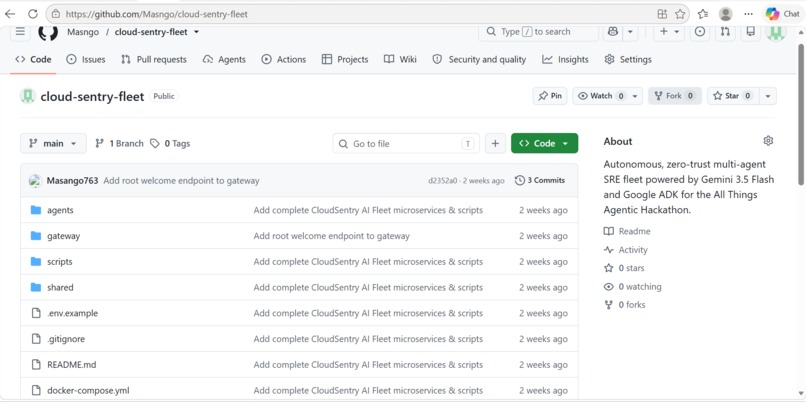
Task: Pin this repository with Pin button
Action: pos(550,96)
